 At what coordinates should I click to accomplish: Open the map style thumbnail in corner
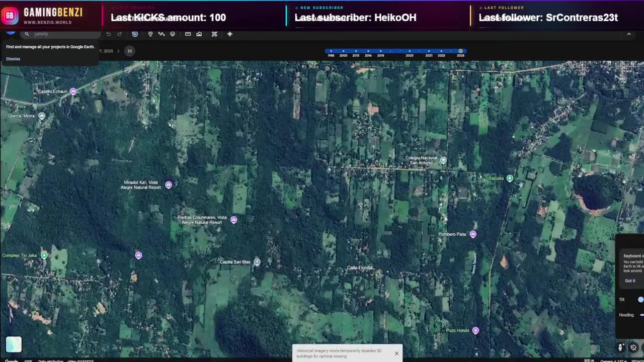tap(14, 344)
